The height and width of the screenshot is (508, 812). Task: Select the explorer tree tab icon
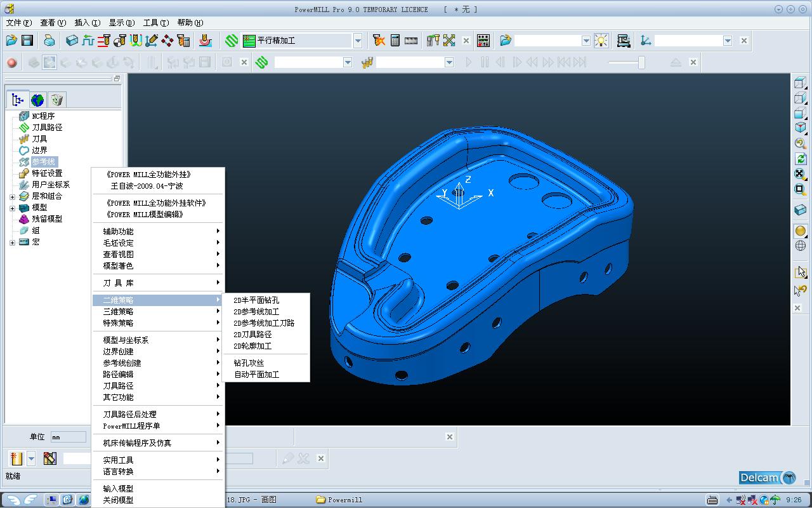[18, 100]
